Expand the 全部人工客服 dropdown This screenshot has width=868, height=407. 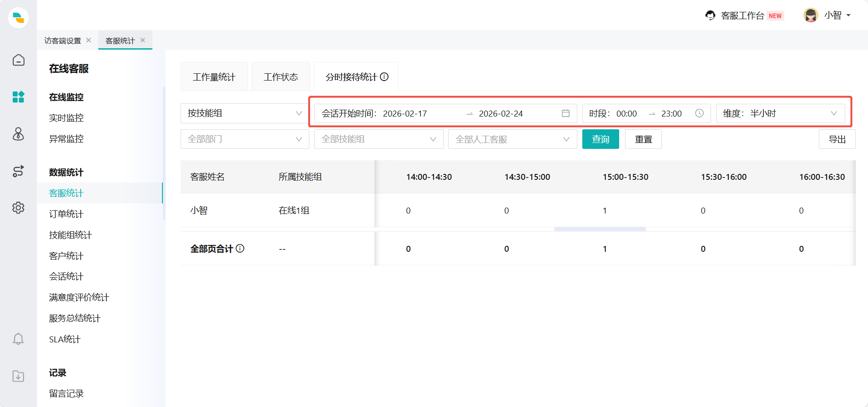[512, 139]
